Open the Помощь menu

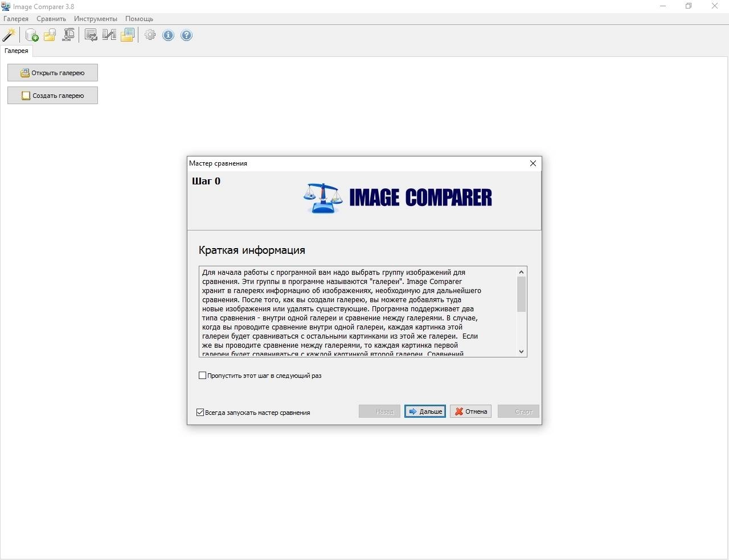(139, 19)
